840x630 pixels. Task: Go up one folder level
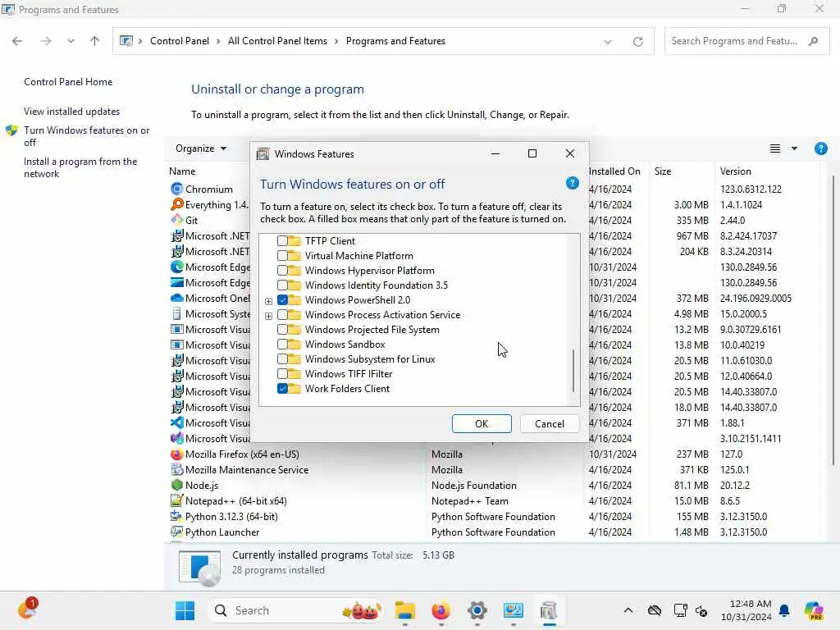point(95,41)
